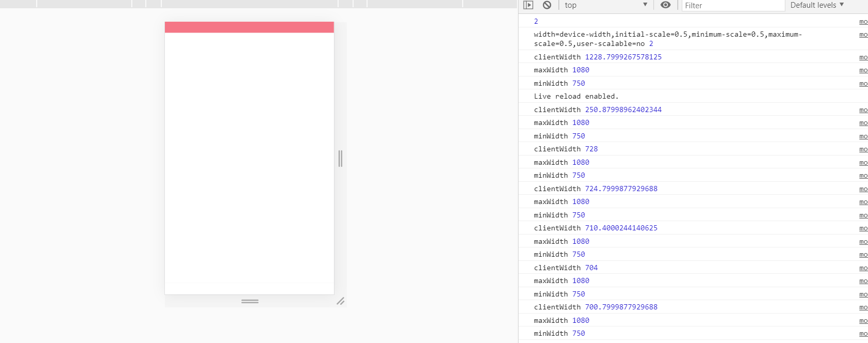The width and height of the screenshot is (868, 343).
Task: Select the 'clientWidth 728' log line
Action: pos(566,149)
